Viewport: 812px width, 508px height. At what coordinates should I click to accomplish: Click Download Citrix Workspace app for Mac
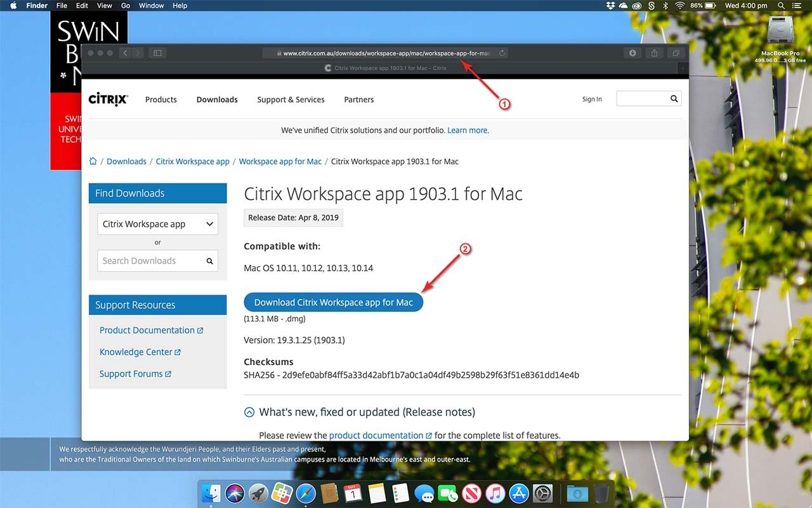(x=333, y=303)
